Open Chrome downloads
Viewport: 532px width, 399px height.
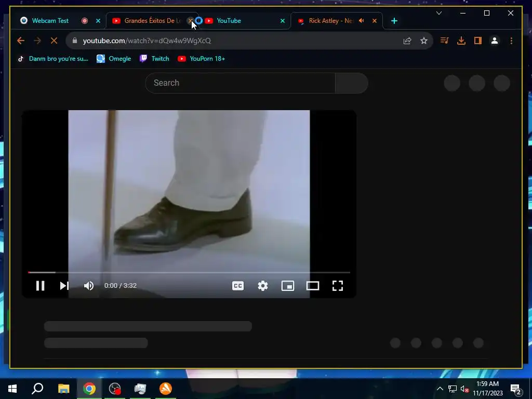point(461,41)
